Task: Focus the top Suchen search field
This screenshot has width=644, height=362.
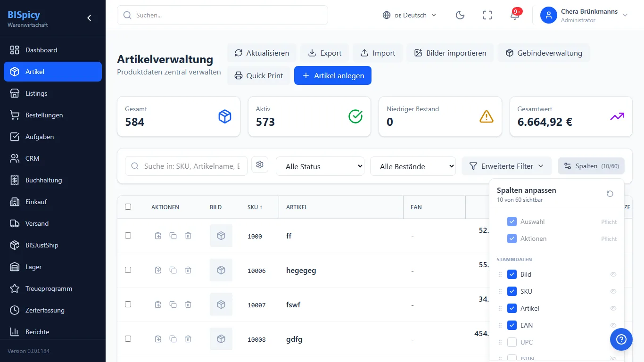Action: 223,15
